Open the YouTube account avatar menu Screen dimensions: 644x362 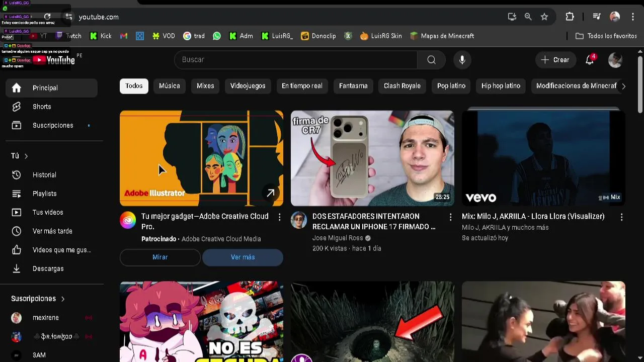(615, 60)
